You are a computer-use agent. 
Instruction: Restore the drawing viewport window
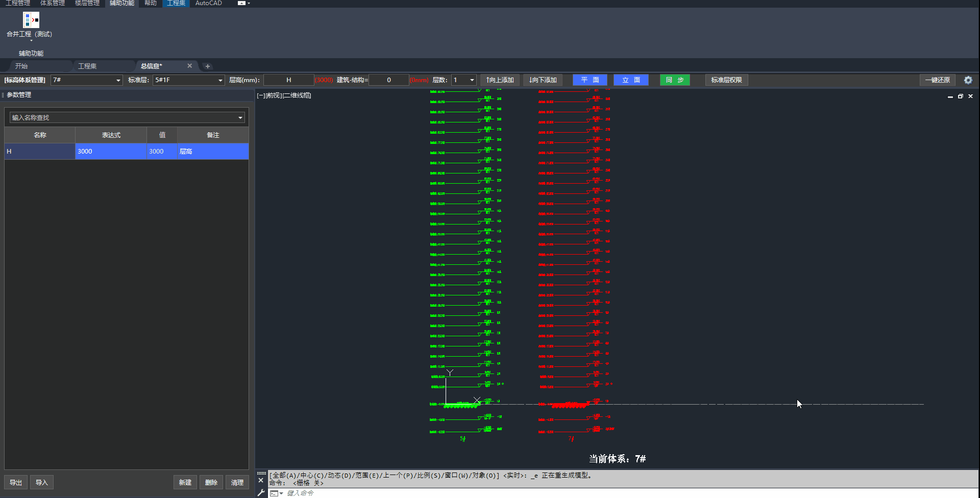coord(960,96)
